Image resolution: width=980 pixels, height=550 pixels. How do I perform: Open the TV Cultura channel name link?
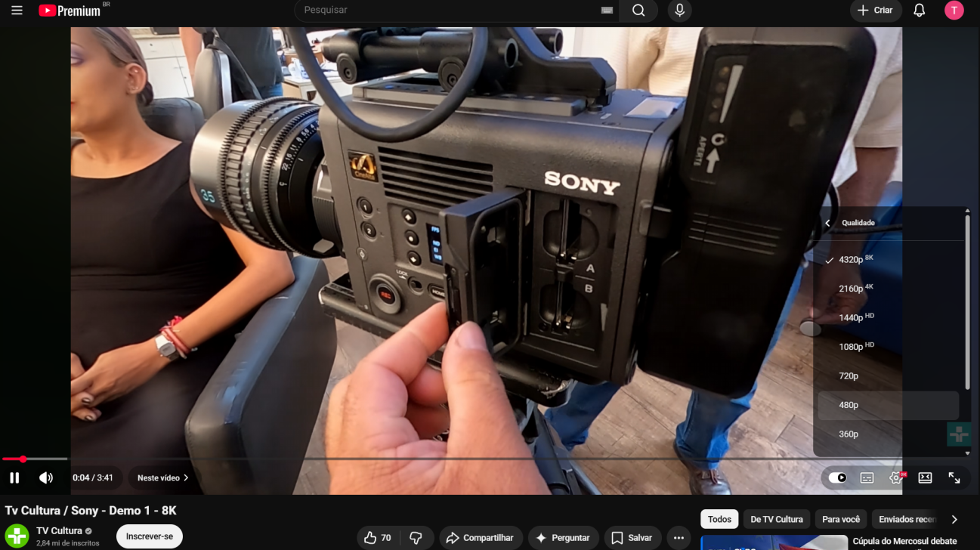[x=59, y=530]
